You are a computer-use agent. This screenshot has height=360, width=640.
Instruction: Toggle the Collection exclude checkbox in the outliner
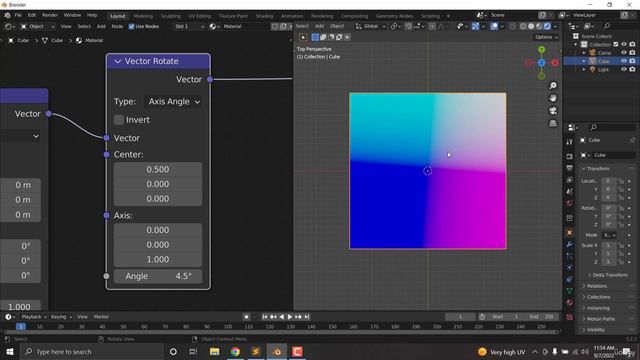(x=616, y=44)
